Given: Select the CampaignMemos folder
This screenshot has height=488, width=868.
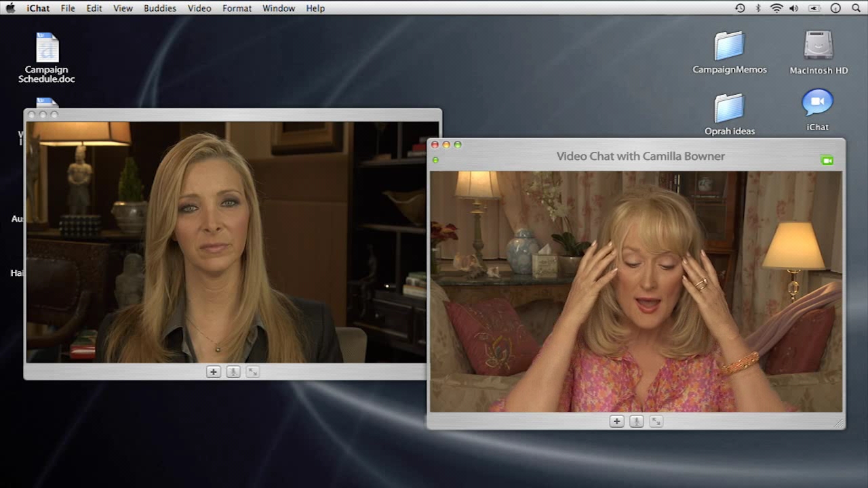Looking at the screenshot, I should click(730, 53).
